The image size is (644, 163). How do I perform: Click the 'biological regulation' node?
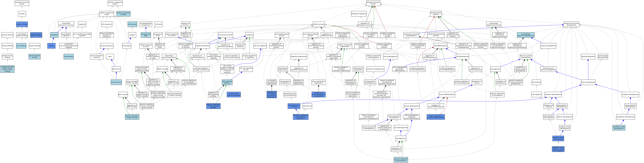click(x=359, y=14)
